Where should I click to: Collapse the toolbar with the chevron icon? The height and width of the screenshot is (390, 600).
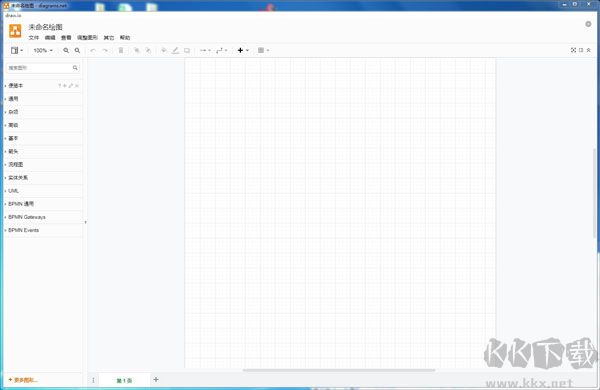(589, 50)
